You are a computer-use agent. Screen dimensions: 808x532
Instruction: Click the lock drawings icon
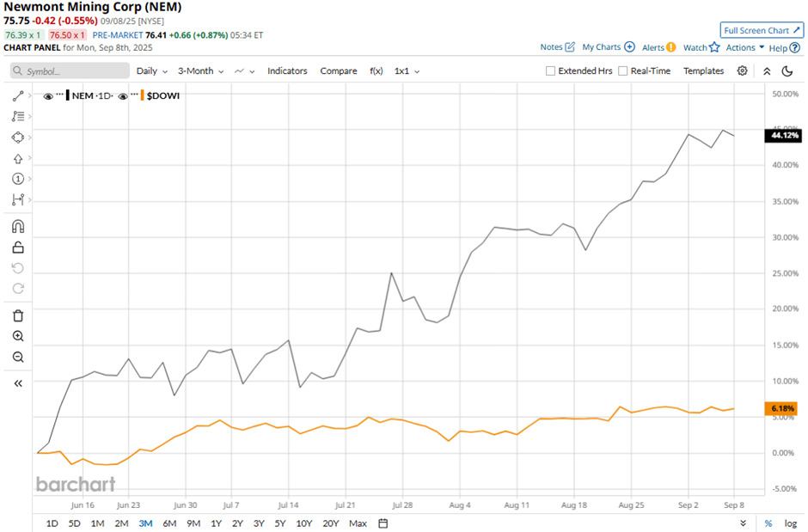18,248
